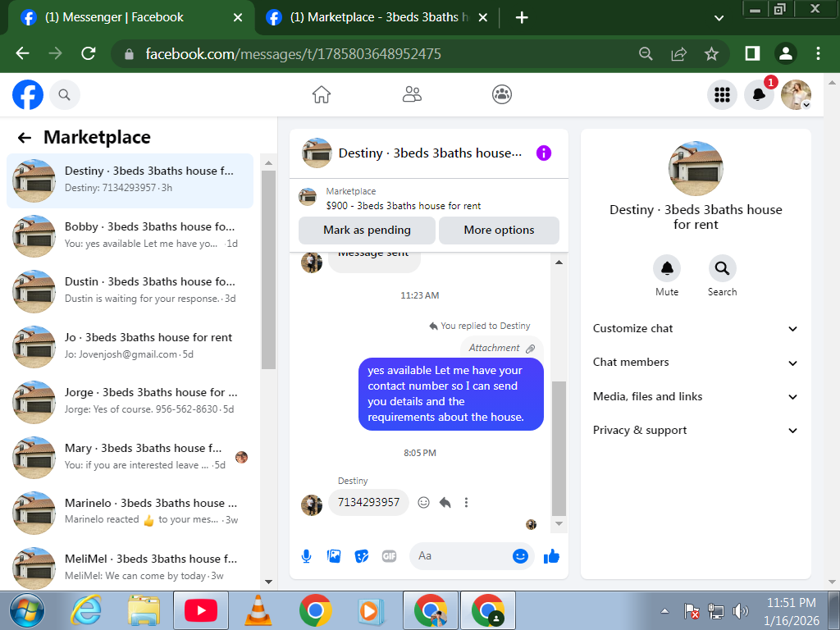Viewport: 840px width, 630px height.
Task: Share this page via Chrome share icon
Action: [x=678, y=53]
